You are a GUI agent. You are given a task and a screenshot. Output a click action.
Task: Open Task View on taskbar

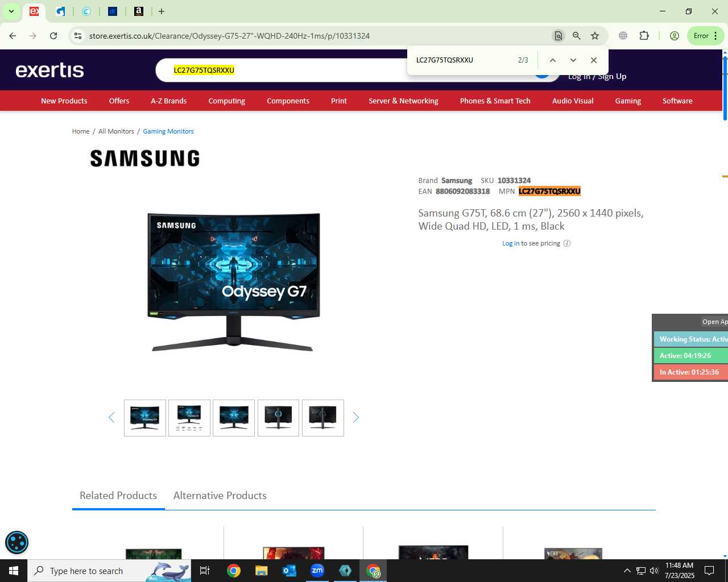click(205, 571)
